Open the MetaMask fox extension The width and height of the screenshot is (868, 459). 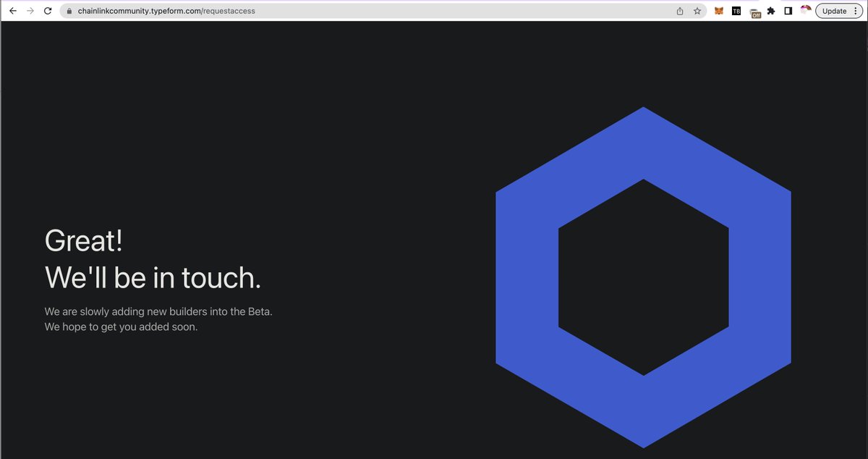(719, 11)
